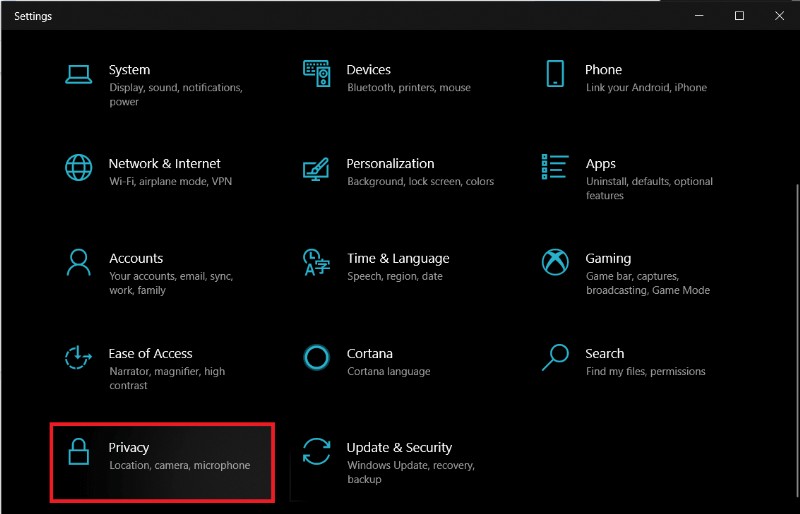Minimize the Settings window

click(699, 16)
